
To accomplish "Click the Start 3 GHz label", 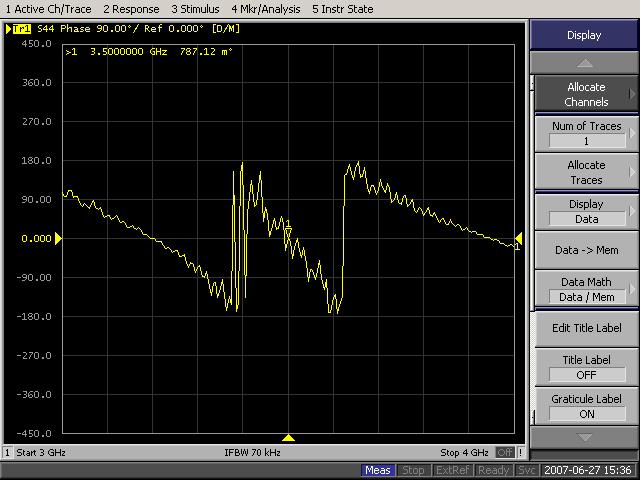I will coord(41,453).
